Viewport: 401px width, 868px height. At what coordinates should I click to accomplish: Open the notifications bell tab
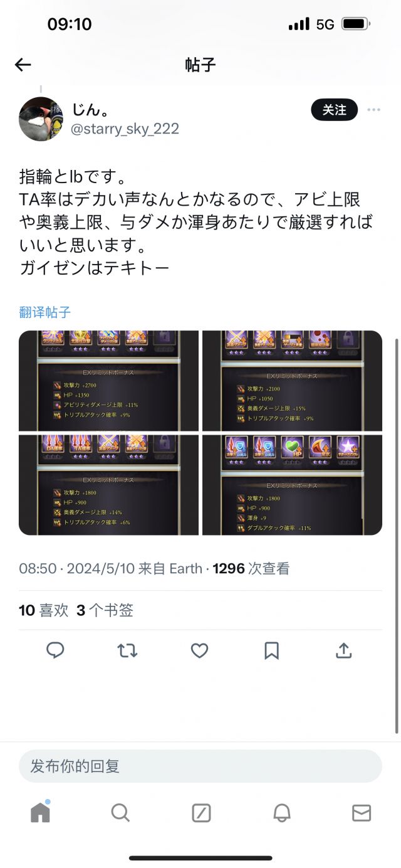coord(282,813)
